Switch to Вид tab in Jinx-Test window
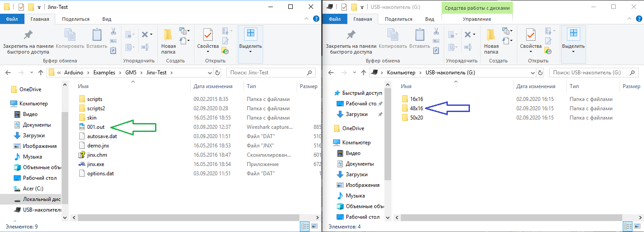Image resolution: width=644 pixels, height=232 pixels. [107, 19]
